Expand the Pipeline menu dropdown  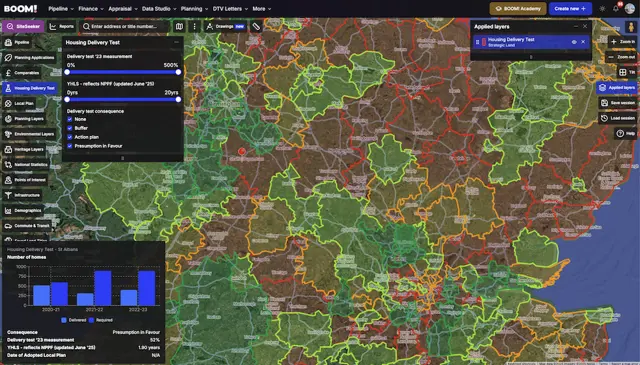(x=61, y=9)
